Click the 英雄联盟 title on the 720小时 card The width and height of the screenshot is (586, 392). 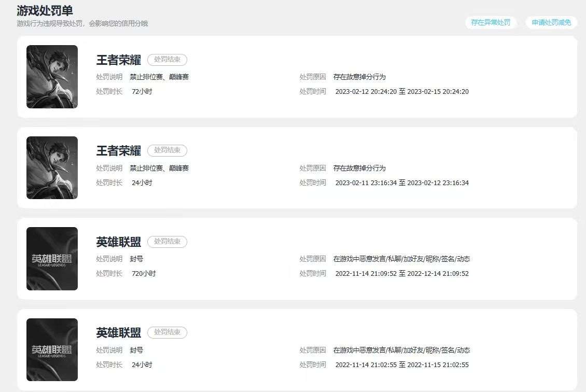pyautogui.click(x=118, y=242)
